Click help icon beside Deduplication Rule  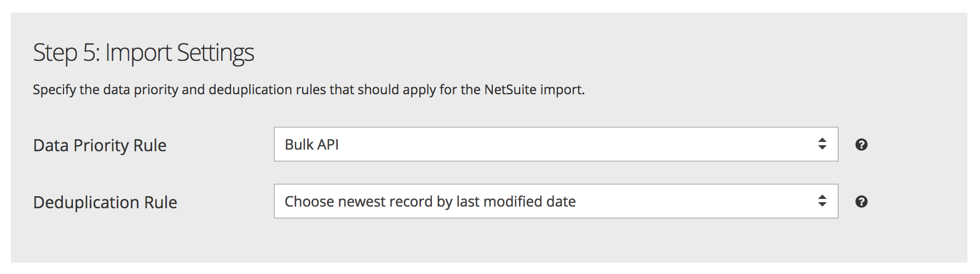click(x=861, y=202)
